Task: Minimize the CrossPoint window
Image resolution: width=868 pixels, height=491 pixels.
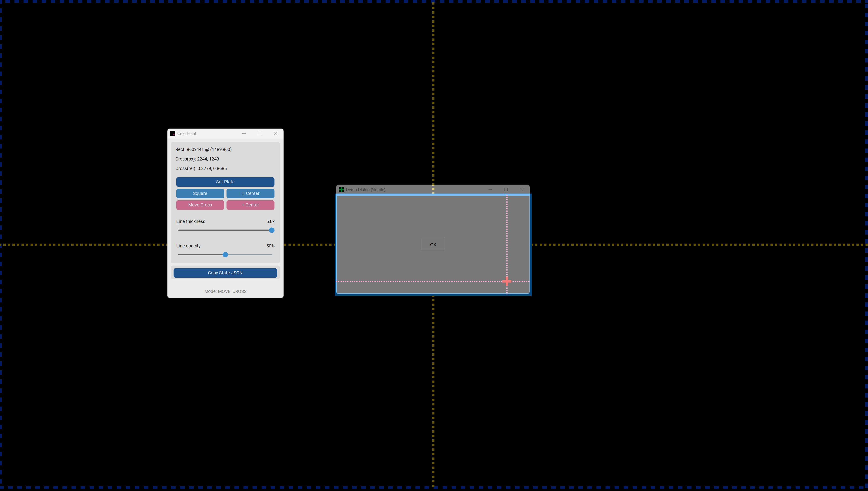Action: click(x=244, y=134)
